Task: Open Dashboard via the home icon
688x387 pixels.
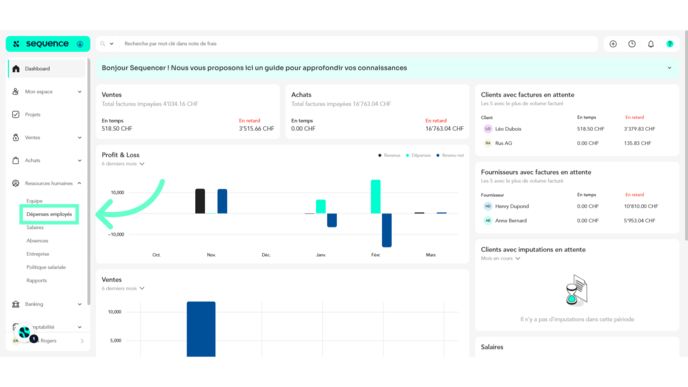Action: point(16,68)
